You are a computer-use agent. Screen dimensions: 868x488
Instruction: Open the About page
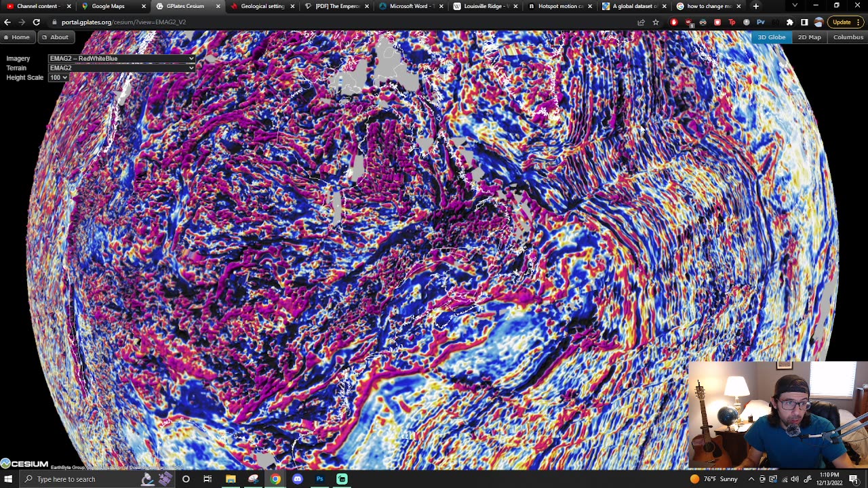tap(55, 37)
